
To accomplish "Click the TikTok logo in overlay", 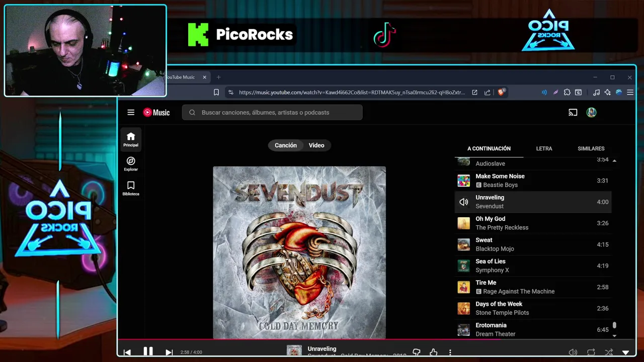I will point(385,35).
